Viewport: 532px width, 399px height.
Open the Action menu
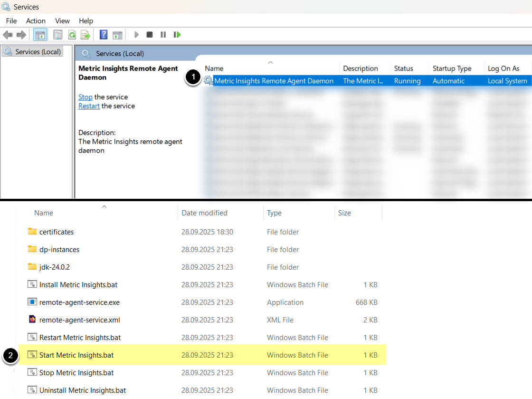36,21
